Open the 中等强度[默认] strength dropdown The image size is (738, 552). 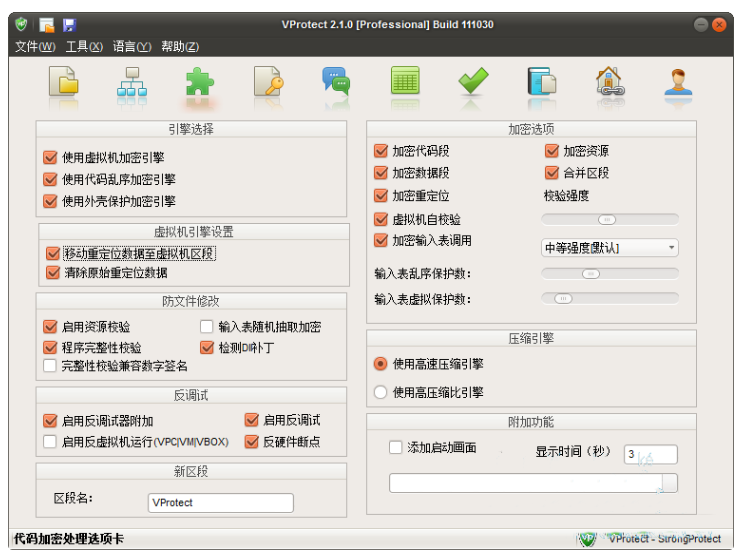pyautogui.click(x=610, y=248)
